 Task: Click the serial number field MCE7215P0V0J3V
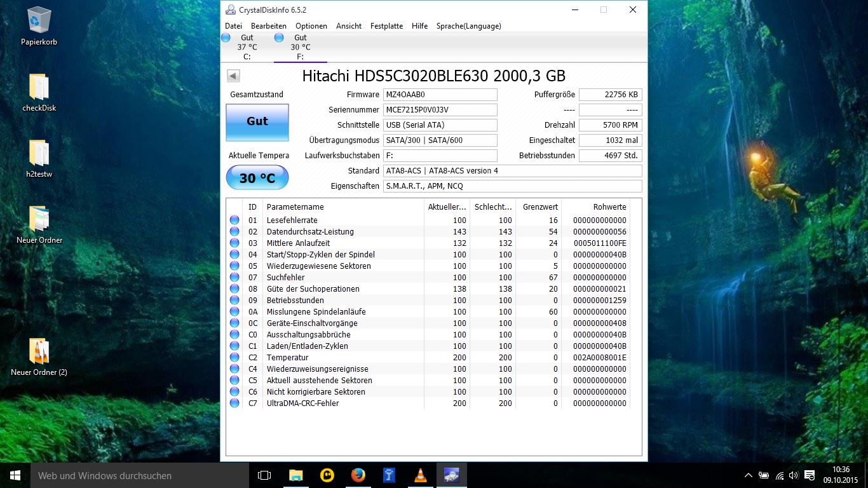[x=440, y=110]
